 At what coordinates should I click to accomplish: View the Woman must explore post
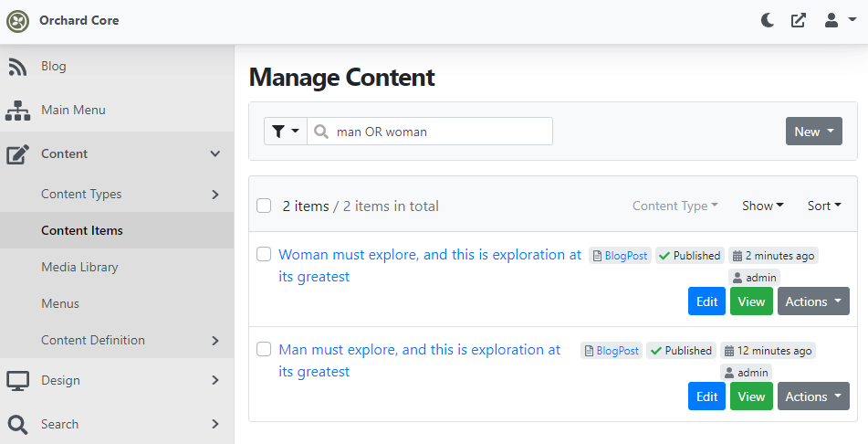tap(751, 301)
